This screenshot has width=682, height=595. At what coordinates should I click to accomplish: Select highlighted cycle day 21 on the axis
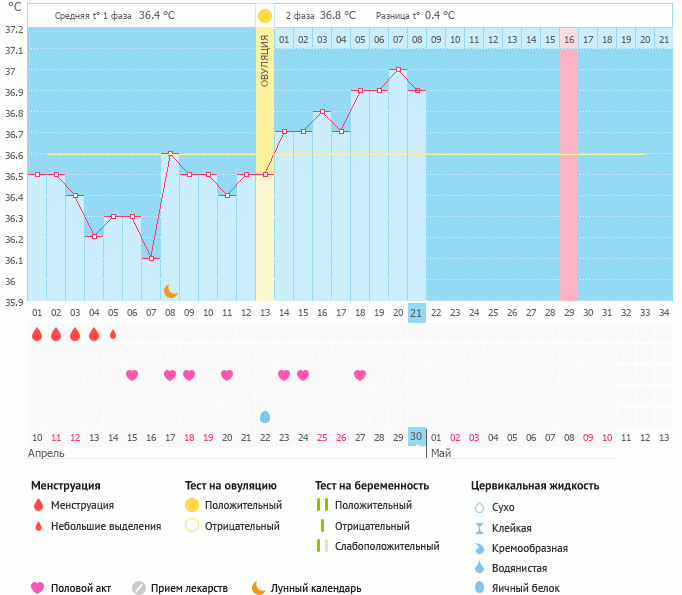click(x=417, y=313)
